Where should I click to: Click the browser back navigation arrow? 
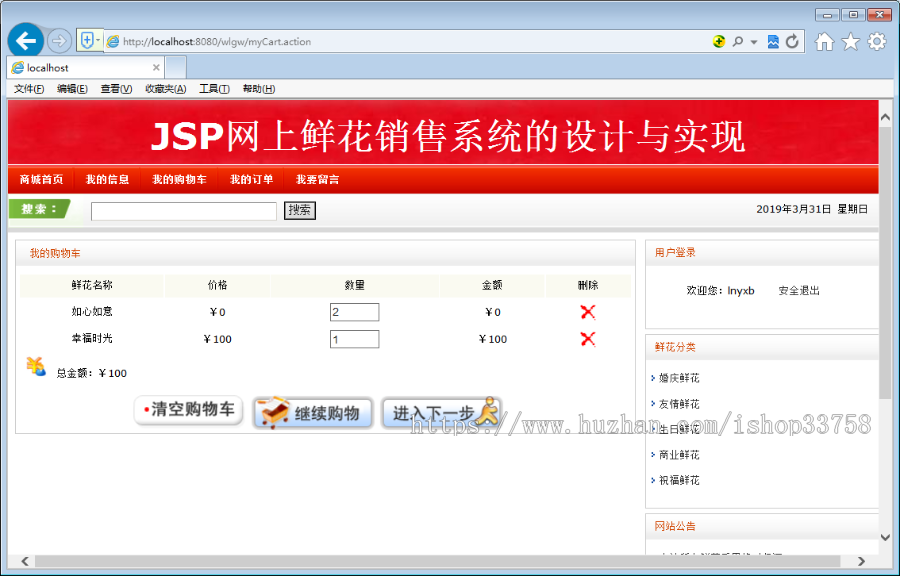coord(26,40)
